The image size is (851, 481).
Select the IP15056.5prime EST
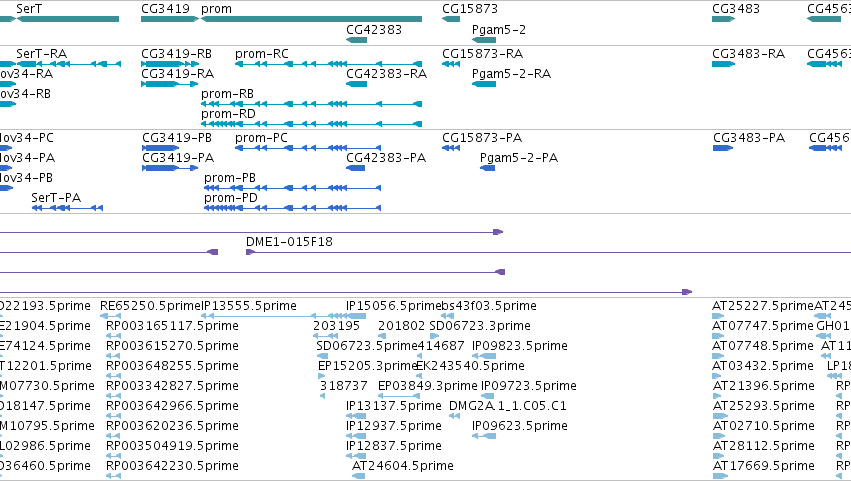pyautogui.click(x=355, y=316)
